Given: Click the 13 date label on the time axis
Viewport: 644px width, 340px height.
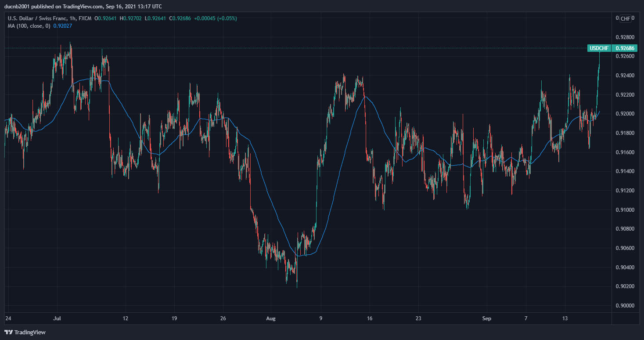Looking at the screenshot, I should (x=565, y=318).
